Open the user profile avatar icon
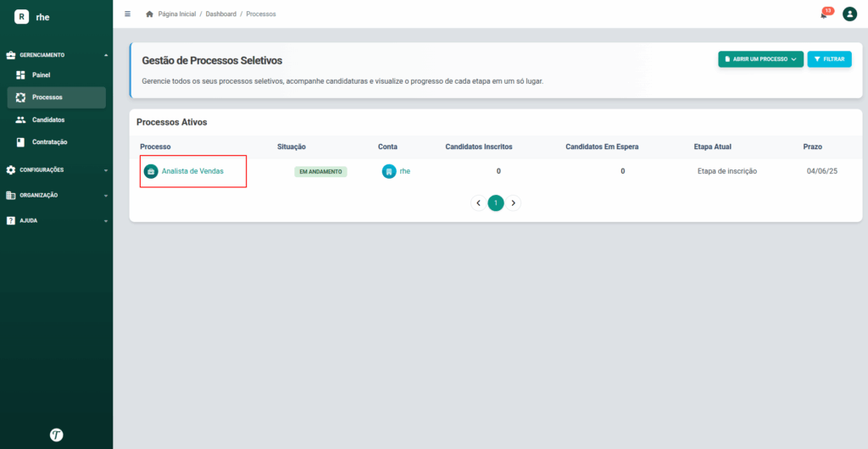This screenshot has height=449, width=868. pos(849,14)
